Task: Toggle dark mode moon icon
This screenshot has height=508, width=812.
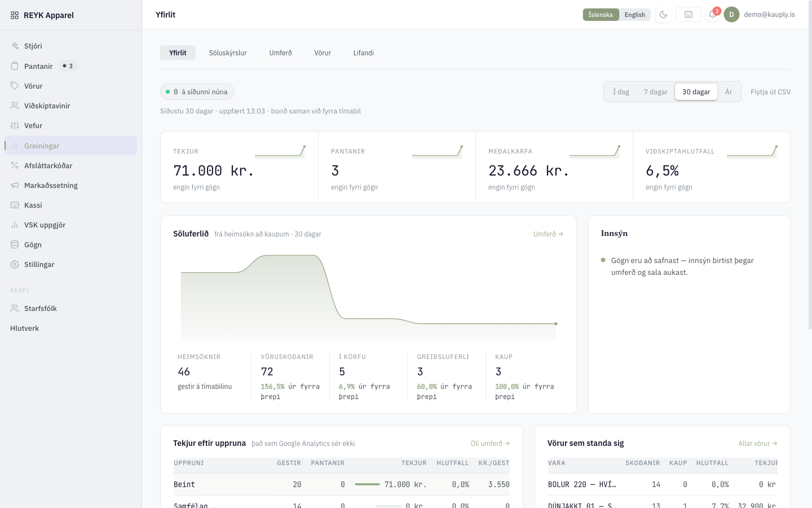Action: (664, 15)
